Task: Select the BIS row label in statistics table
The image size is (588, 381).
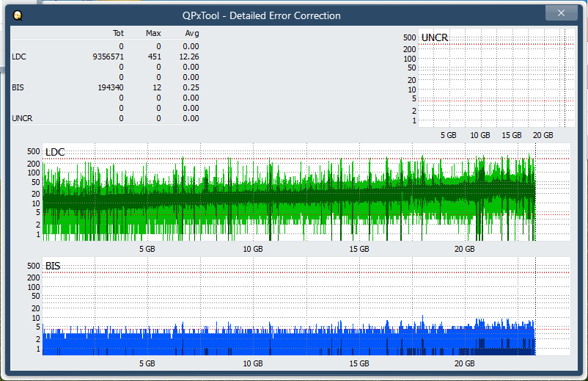Action: (x=18, y=87)
